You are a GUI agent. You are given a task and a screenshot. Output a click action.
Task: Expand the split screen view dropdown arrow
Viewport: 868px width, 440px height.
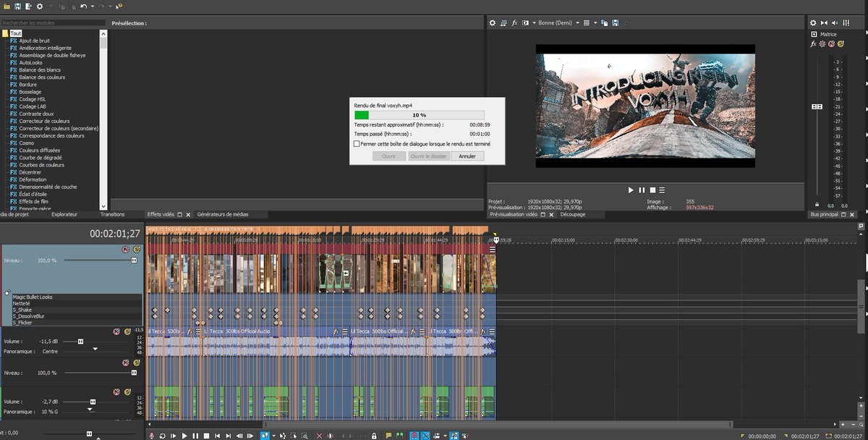point(534,22)
